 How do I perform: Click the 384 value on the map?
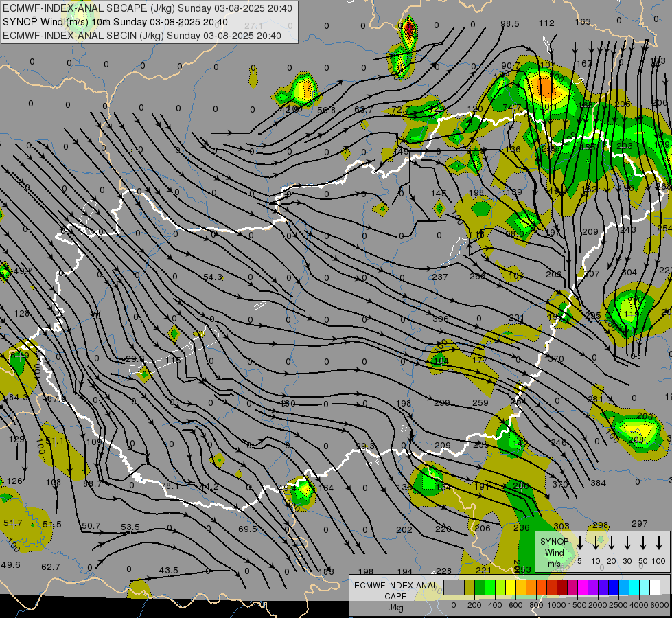click(598, 483)
